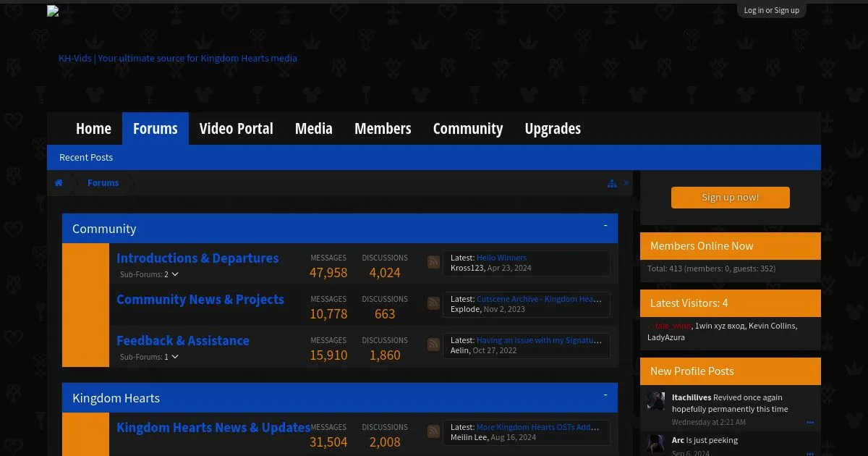This screenshot has height=456, width=868.
Task: Click Forums breadcrumb link
Action: point(103,183)
